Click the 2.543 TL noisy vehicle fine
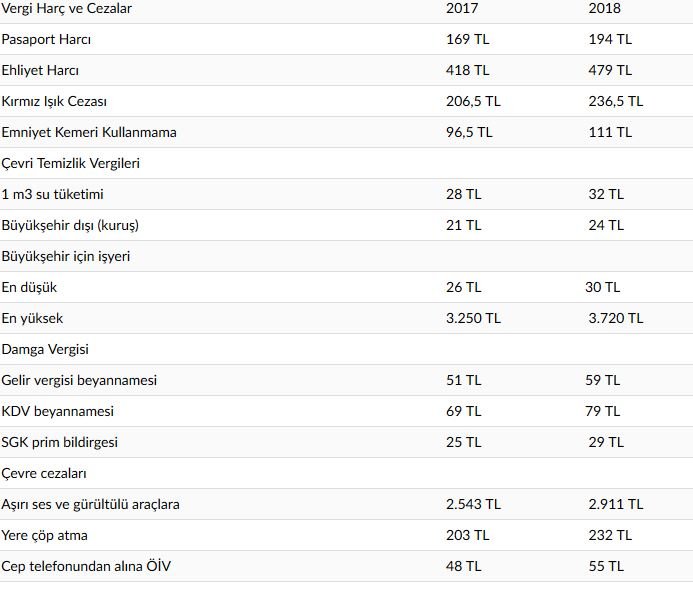 click(473, 504)
